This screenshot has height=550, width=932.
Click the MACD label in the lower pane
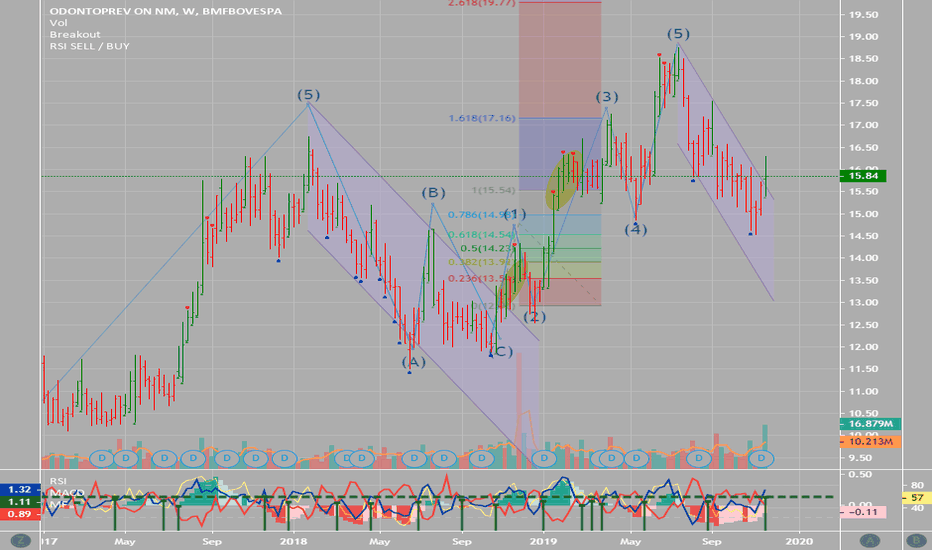(x=67, y=492)
